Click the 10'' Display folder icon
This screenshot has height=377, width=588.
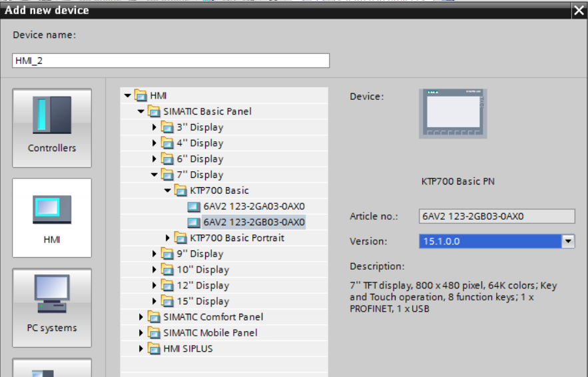[x=167, y=269]
